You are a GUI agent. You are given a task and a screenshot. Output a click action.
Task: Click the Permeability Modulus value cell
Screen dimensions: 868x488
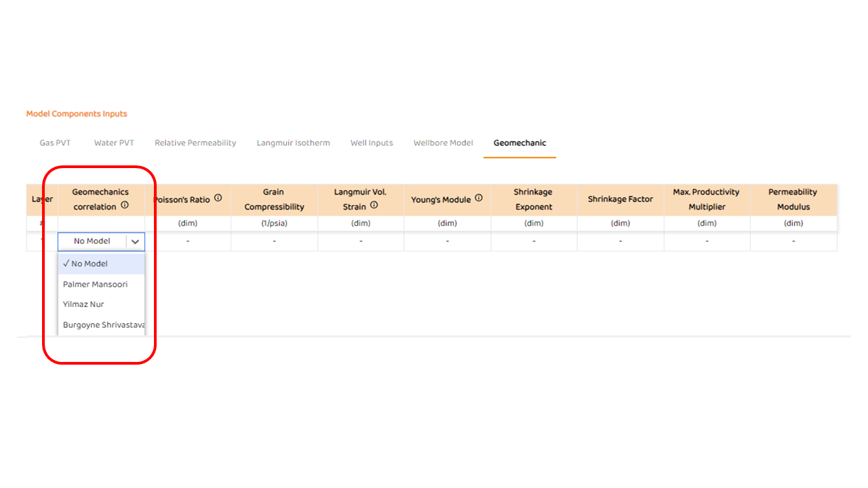pos(793,241)
